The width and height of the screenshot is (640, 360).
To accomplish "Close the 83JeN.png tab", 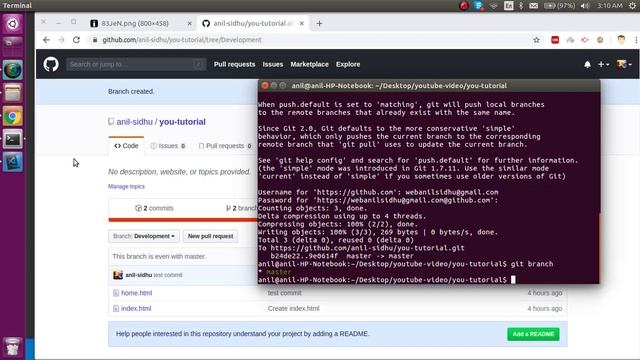I will [x=189, y=24].
